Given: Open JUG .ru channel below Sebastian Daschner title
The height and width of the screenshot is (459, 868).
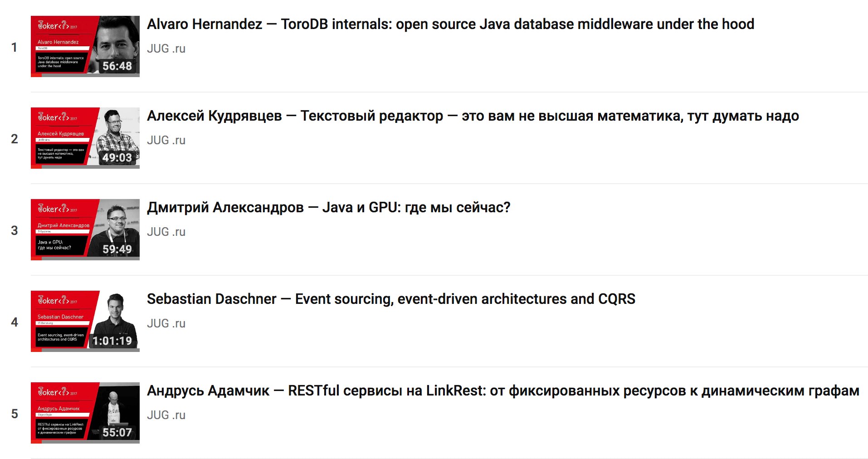Looking at the screenshot, I should [x=166, y=324].
